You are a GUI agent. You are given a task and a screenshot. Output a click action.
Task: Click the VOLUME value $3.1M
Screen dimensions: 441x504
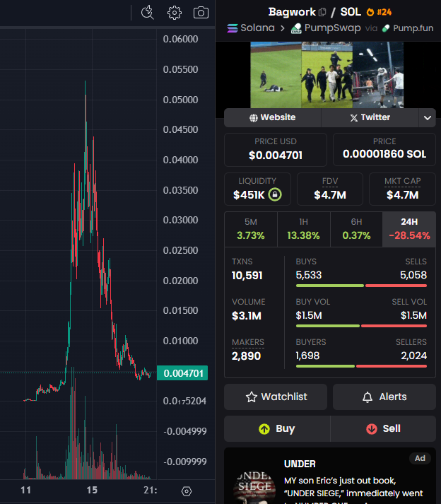point(247,316)
